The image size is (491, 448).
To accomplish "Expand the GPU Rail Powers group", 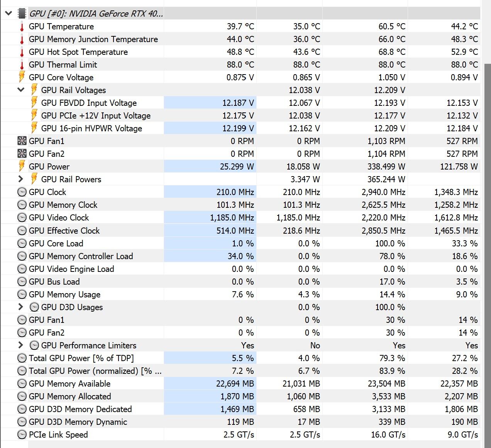I will coord(21,179).
